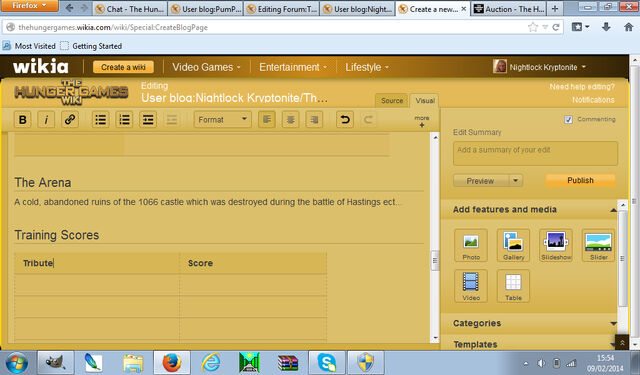Screen dimensions: 640x375
Task: Open Most Visited bookmarks
Action: coord(29,46)
